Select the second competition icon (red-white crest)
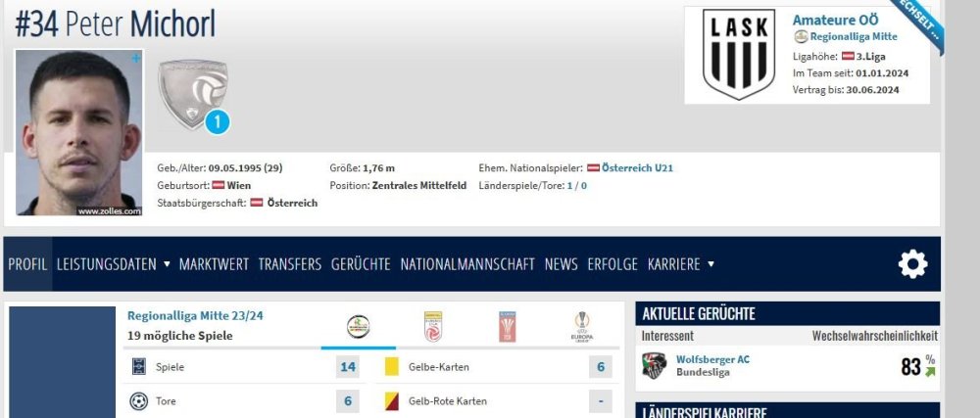Viewport: 980px width, 418px height. pyautogui.click(x=433, y=326)
